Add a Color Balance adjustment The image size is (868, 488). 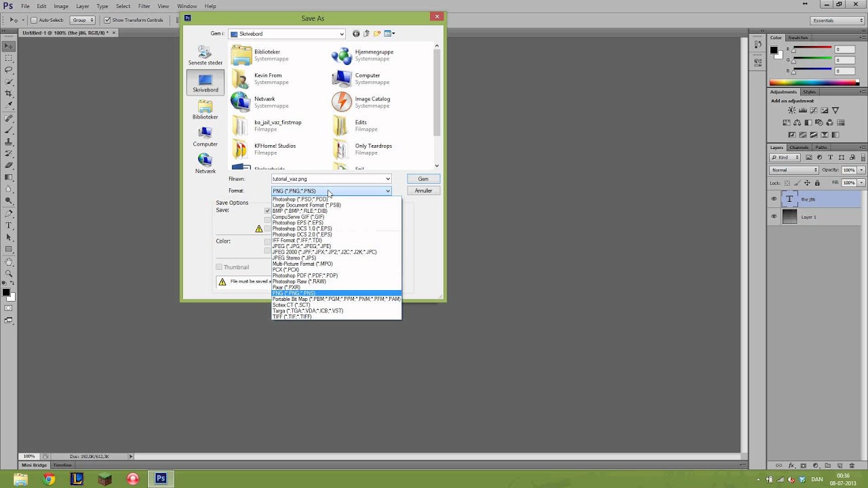(797, 123)
